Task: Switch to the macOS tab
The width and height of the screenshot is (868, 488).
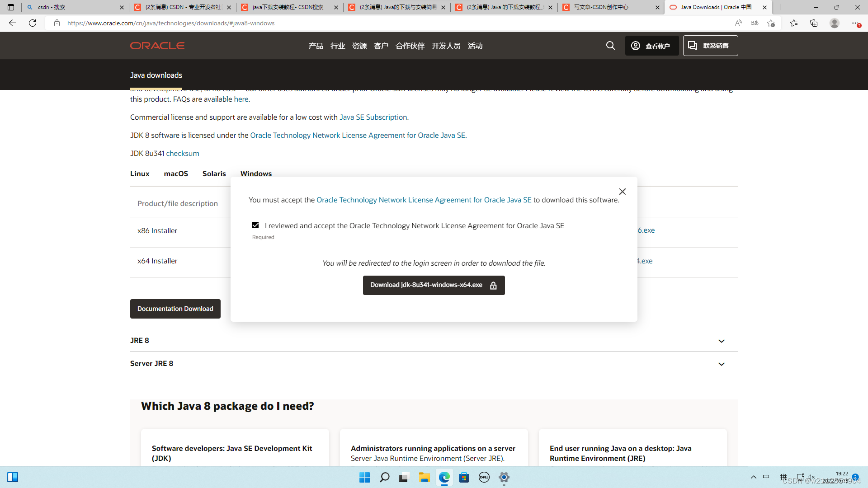Action: coord(176,174)
